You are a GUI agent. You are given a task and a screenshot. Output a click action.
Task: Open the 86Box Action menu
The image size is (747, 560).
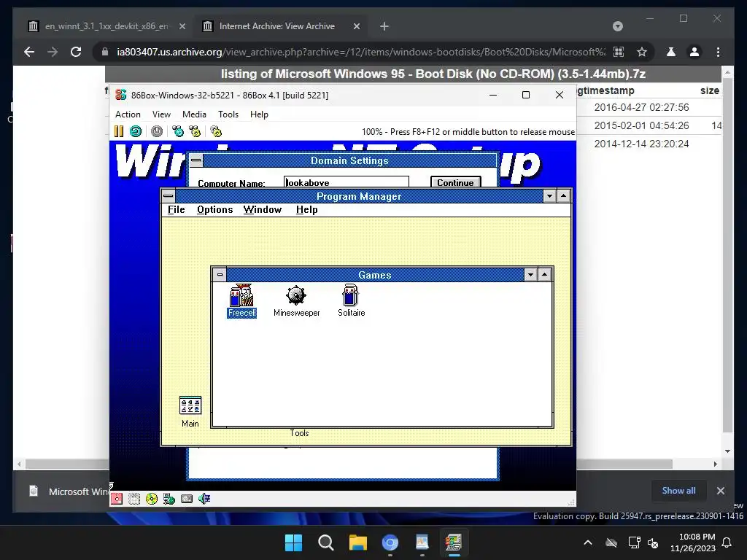pyautogui.click(x=128, y=114)
